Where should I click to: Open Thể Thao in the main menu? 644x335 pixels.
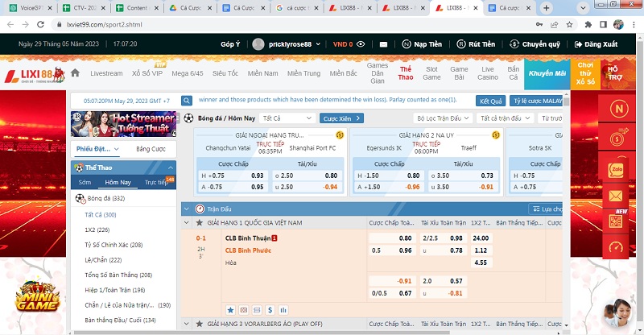[406, 73]
